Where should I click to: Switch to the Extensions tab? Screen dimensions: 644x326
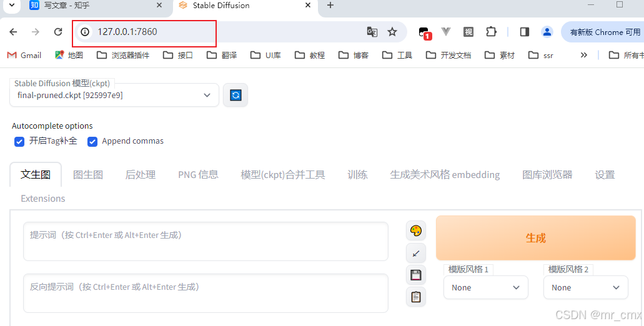click(43, 199)
